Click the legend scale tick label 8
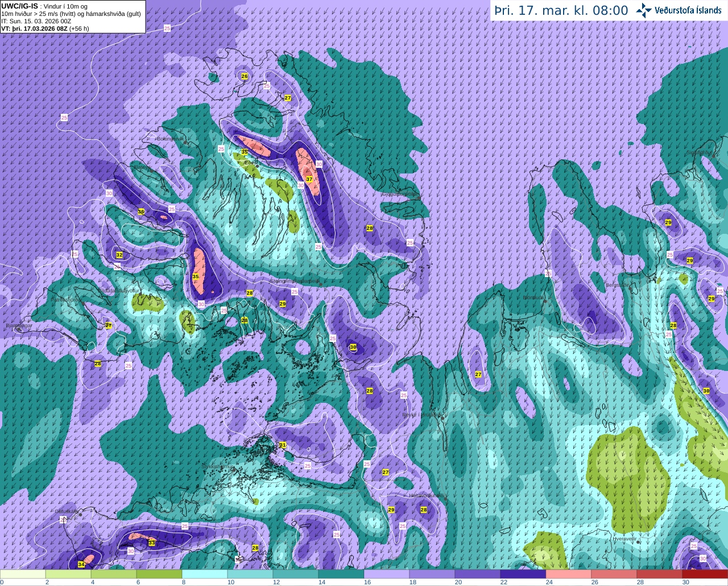 [x=184, y=582]
